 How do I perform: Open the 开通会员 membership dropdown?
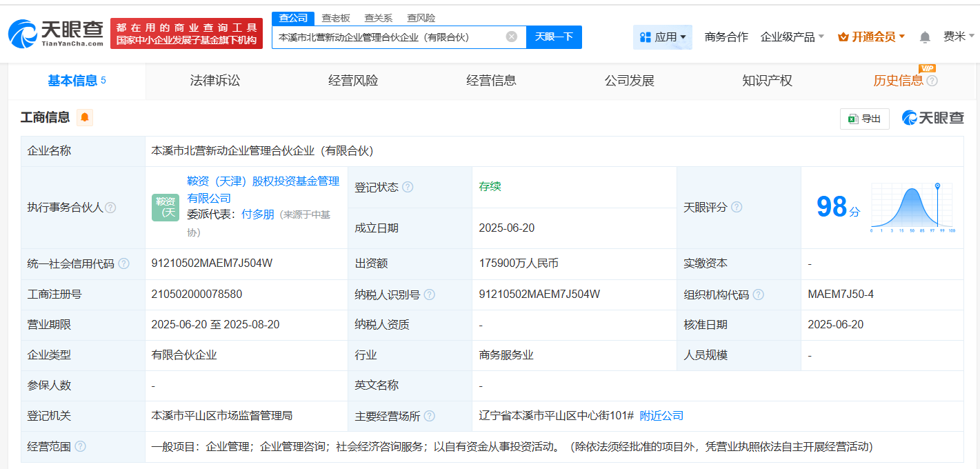871,37
